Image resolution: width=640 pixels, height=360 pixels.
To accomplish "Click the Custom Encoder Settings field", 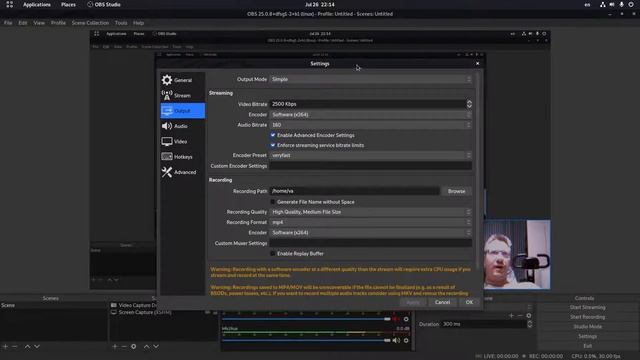I will (x=371, y=166).
